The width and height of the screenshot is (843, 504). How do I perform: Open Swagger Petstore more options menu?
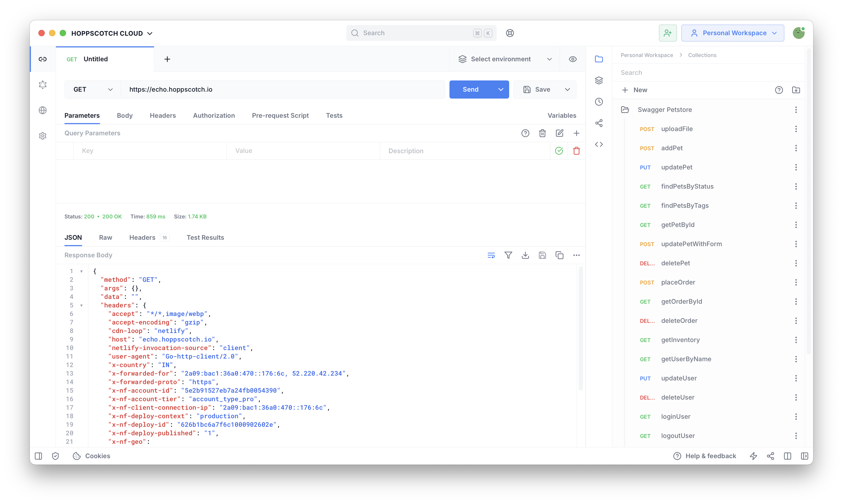(796, 109)
